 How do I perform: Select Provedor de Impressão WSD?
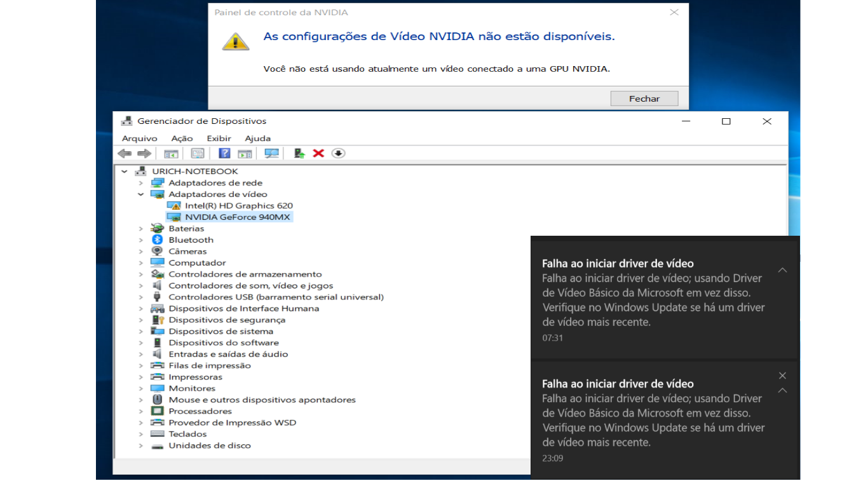click(233, 423)
